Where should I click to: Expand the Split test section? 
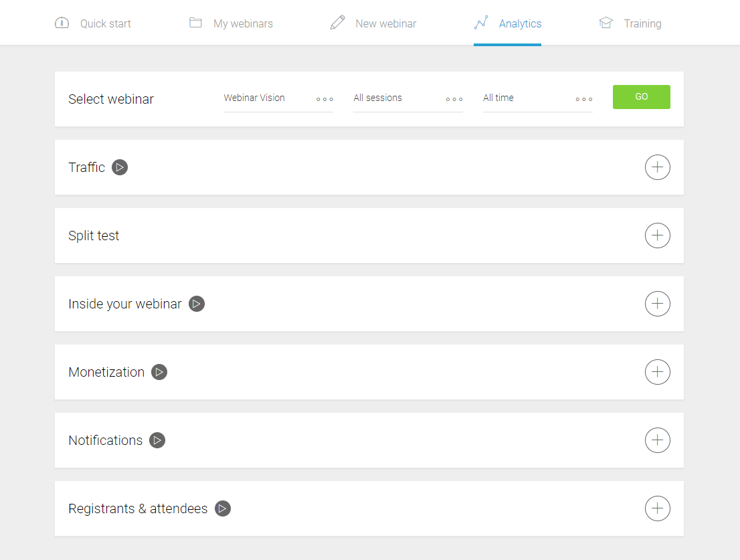(x=657, y=236)
